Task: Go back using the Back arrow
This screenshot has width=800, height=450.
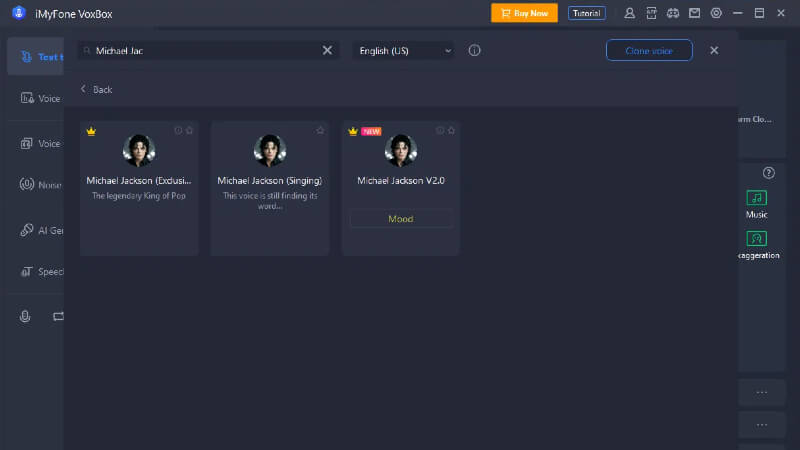Action: [96, 89]
